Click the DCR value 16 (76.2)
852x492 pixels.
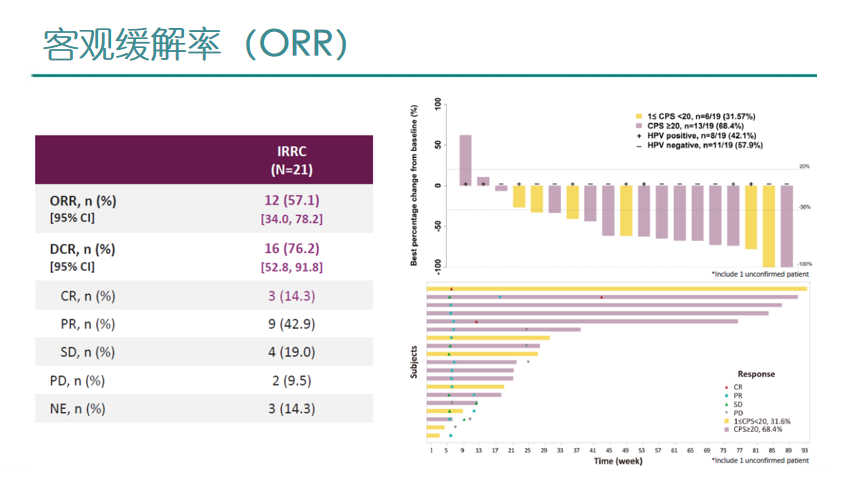[293, 249]
